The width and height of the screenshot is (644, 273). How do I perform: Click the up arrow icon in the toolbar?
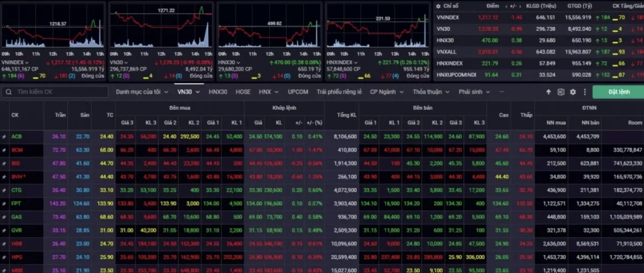pyautogui.click(x=548, y=92)
